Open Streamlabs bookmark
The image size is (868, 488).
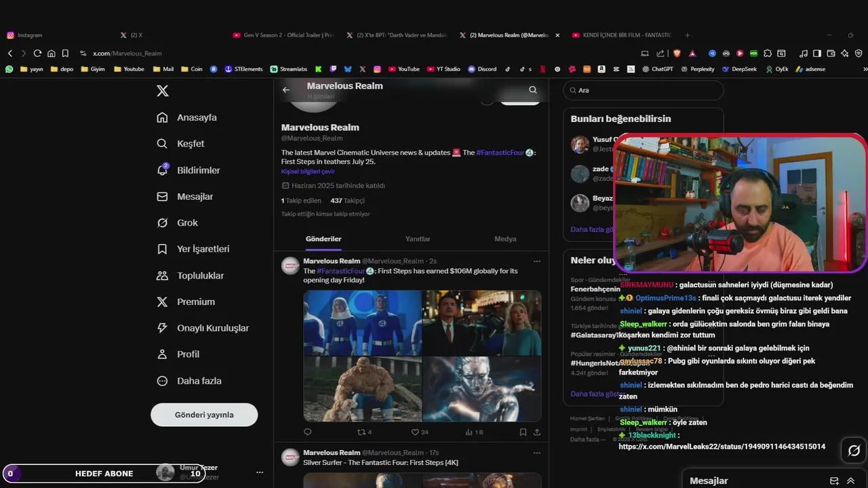[x=288, y=69]
